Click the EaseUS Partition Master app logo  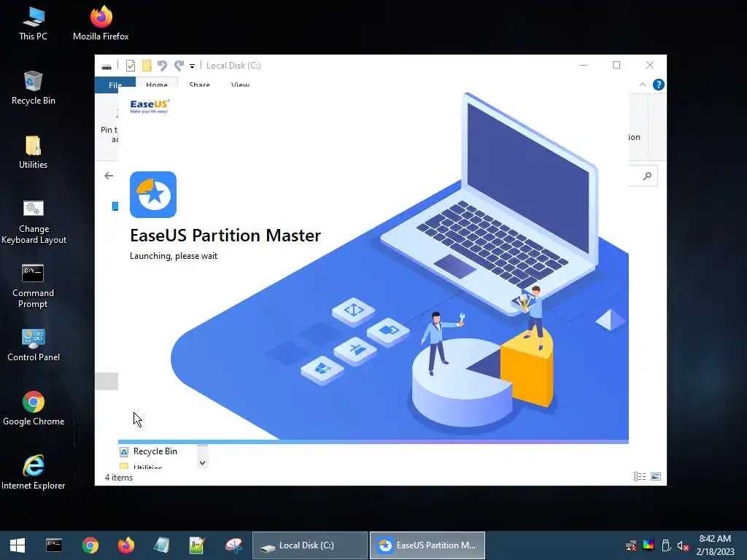pyautogui.click(x=153, y=195)
